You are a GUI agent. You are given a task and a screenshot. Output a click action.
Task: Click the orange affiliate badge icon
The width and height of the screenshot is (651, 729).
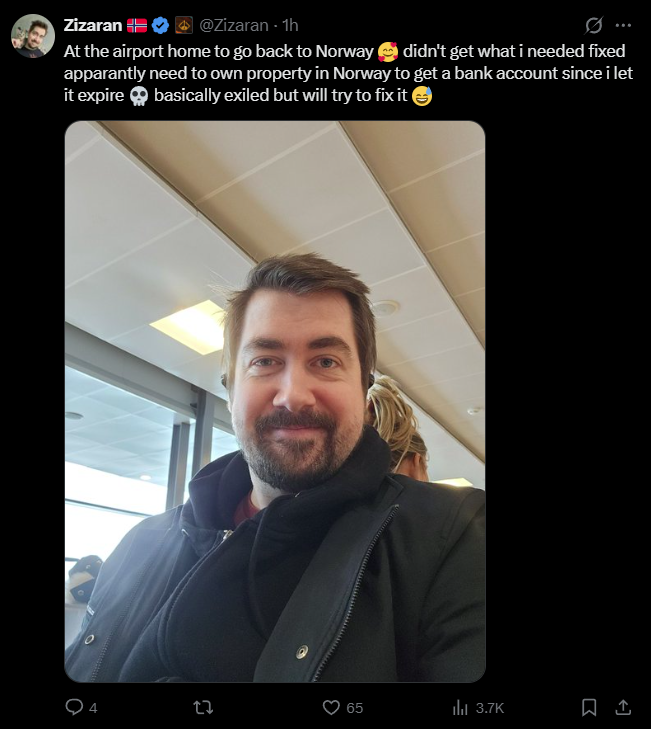coord(184,25)
